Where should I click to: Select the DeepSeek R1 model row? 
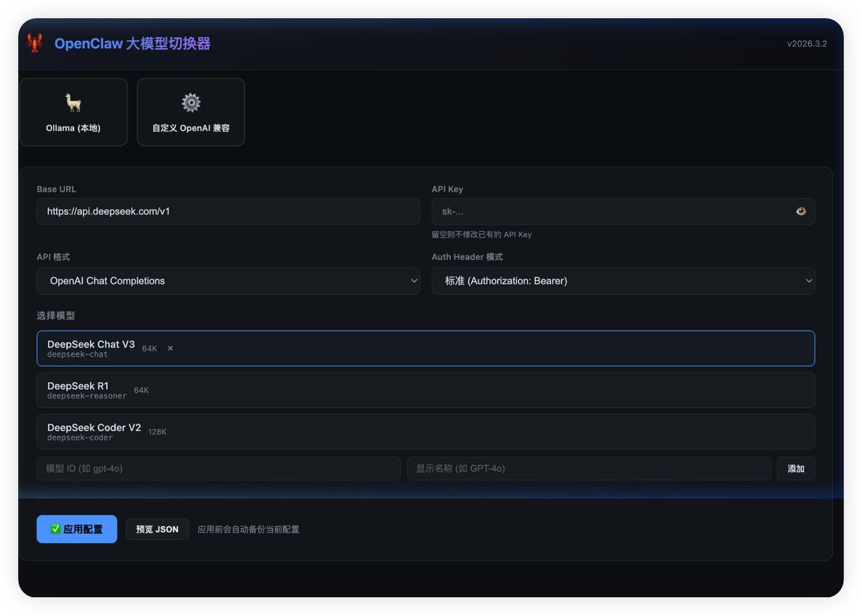point(426,390)
